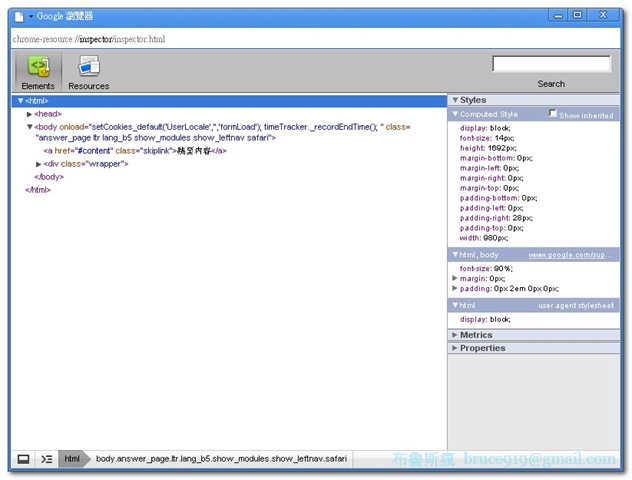Viewport: 632px width, 480px height.
Task: Click display: block in user agent section
Action: [485, 319]
